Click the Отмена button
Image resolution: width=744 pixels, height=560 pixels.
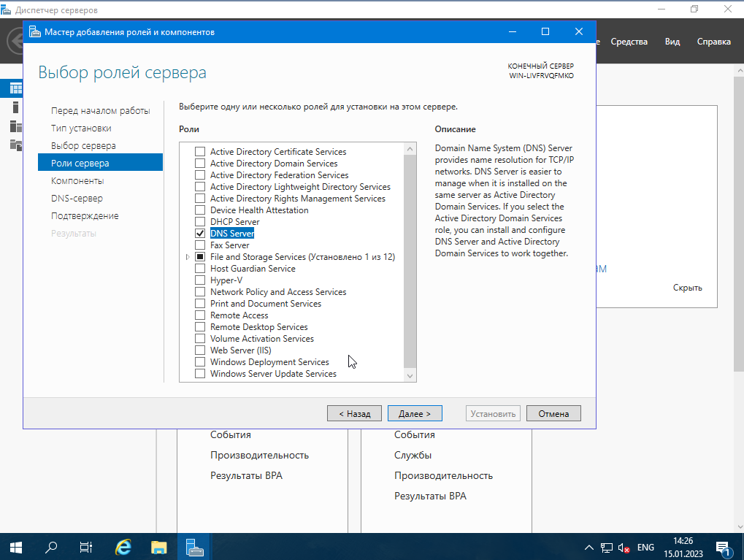(553, 413)
